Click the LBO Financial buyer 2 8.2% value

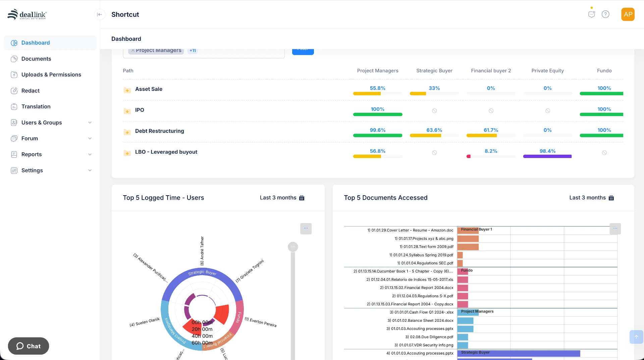coord(491,151)
